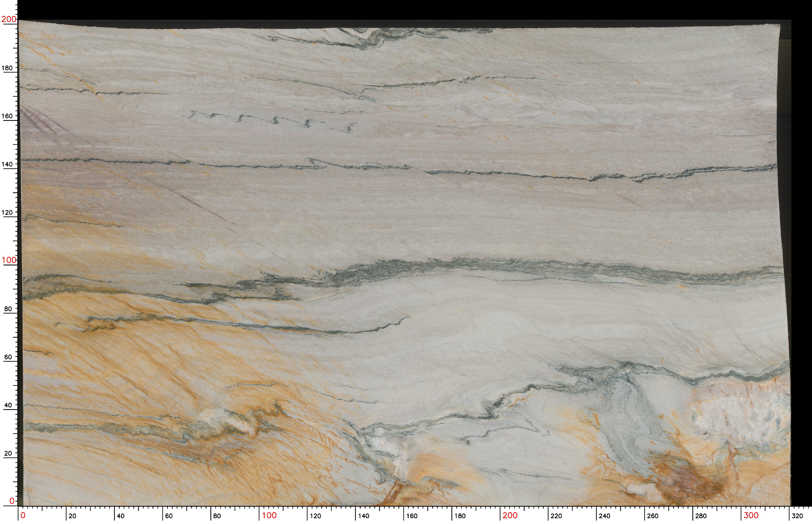Click the "240" ruler label
Screen dimensions: 812x524
604,516
